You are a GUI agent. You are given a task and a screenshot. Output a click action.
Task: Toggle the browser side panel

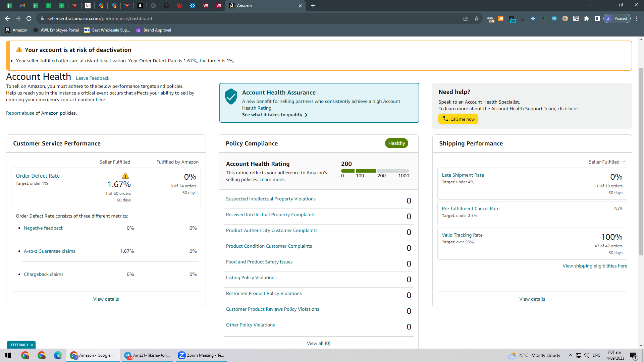tap(597, 18)
